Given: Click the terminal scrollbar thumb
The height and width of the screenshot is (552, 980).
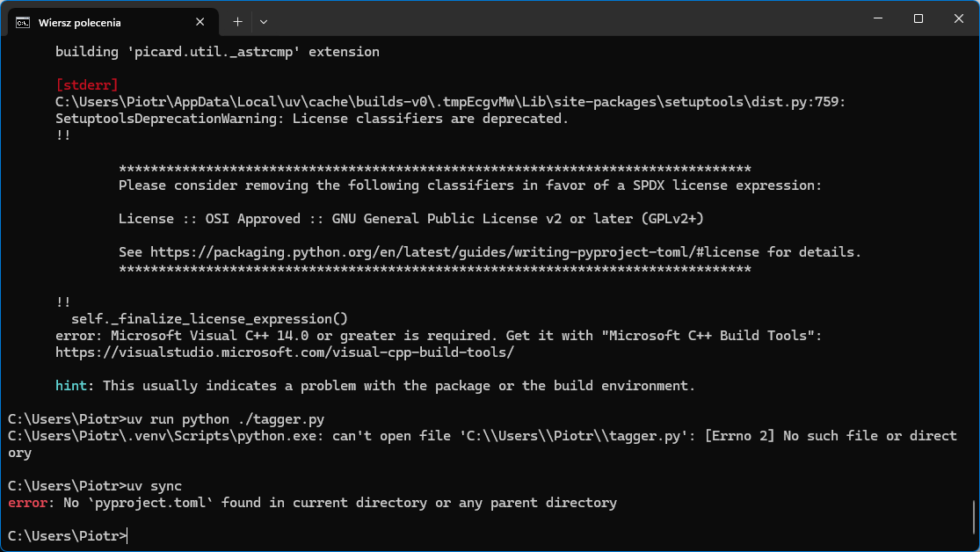Looking at the screenshot, I should click(x=973, y=520).
